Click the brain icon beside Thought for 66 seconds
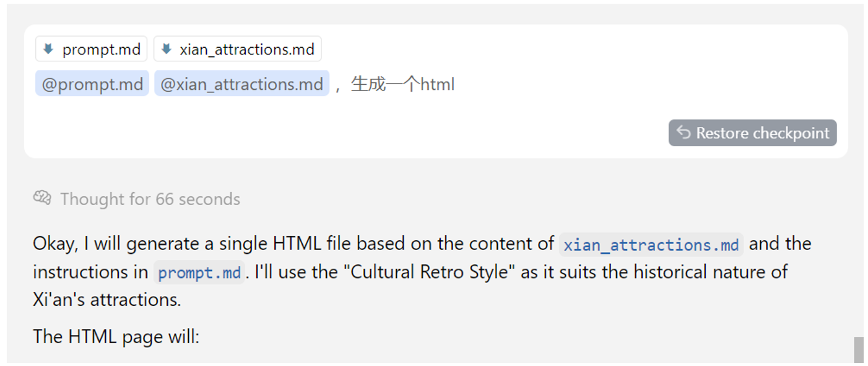The width and height of the screenshot is (868, 366). click(42, 198)
